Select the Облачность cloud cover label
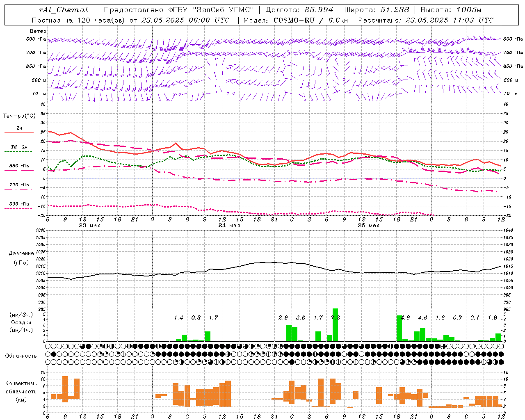The image size is (525, 420). tap(21, 356)
